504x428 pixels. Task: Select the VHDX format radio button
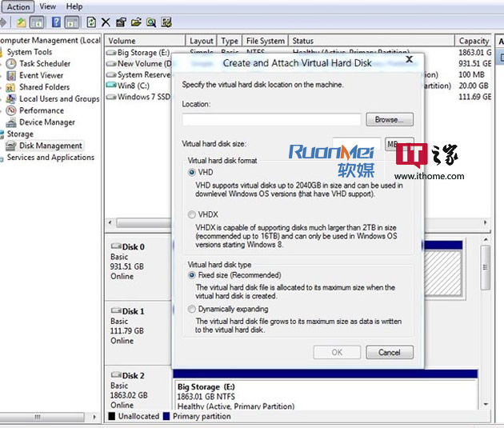tap(191, 214)
